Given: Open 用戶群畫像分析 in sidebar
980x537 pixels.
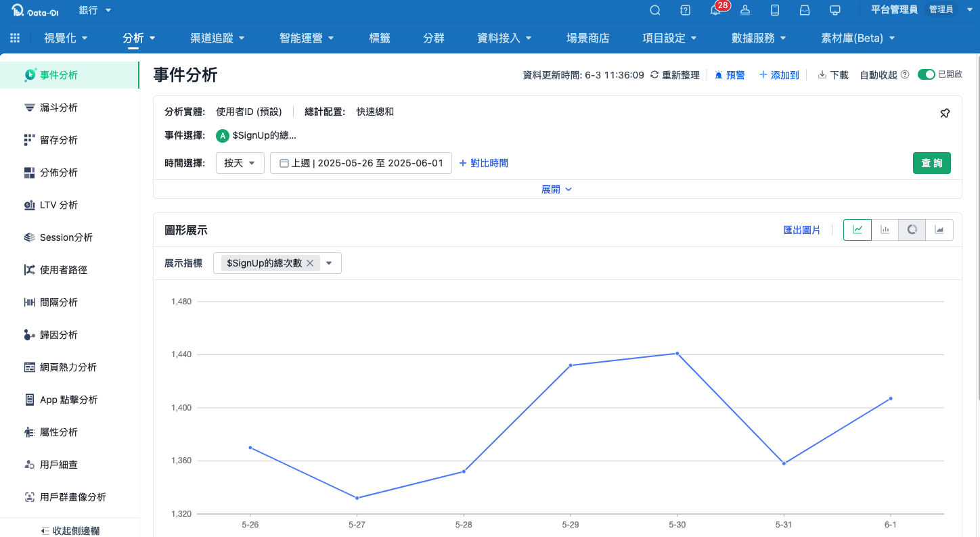Looking at the screenshot, I should [70, 497].
